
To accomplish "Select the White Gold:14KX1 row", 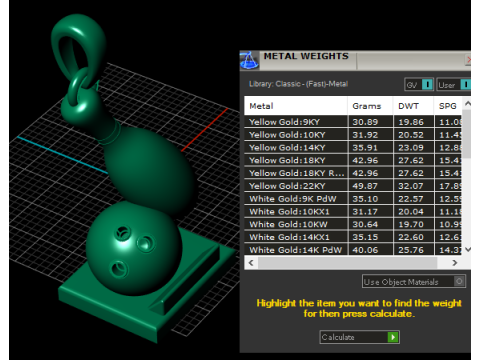I will (x=353, y=237).
